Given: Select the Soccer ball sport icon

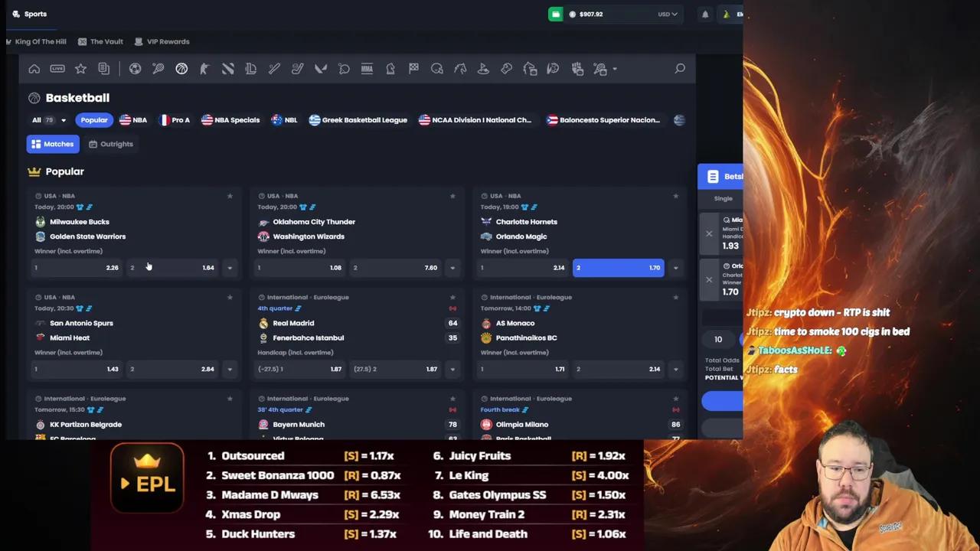Looking at the screenshot, I should (135, 69).
